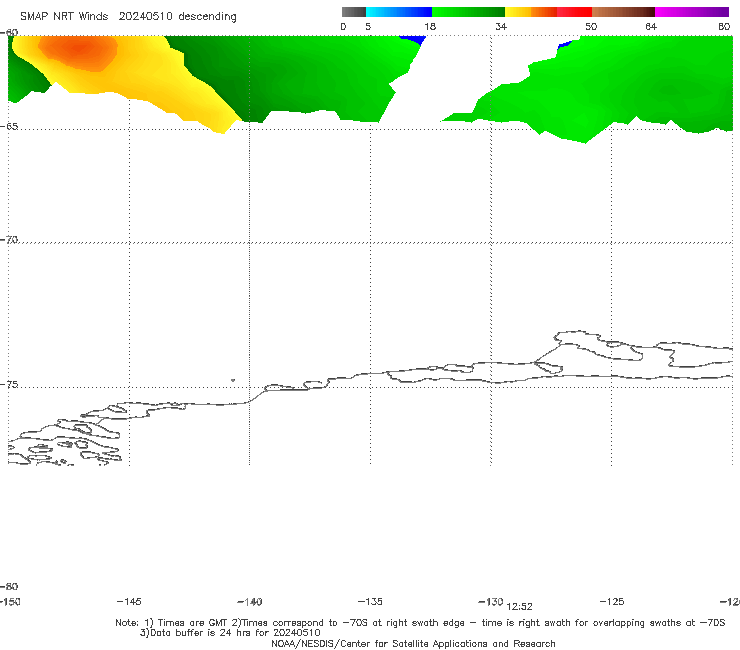
Task: Click the color bar label '50'
Action: click(591, 26)
